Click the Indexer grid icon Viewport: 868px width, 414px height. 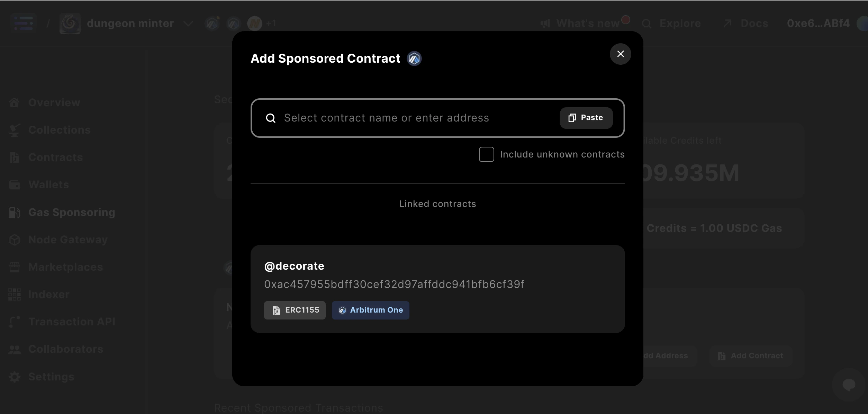click(x=15, y=294)
